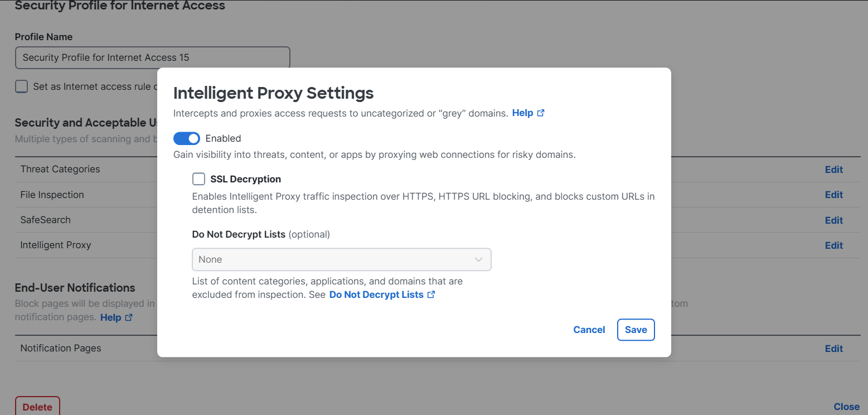Click external-link icon next to Do Not Decrypt Lists
The image size is (868, 415).
click(x=431, y=295)
